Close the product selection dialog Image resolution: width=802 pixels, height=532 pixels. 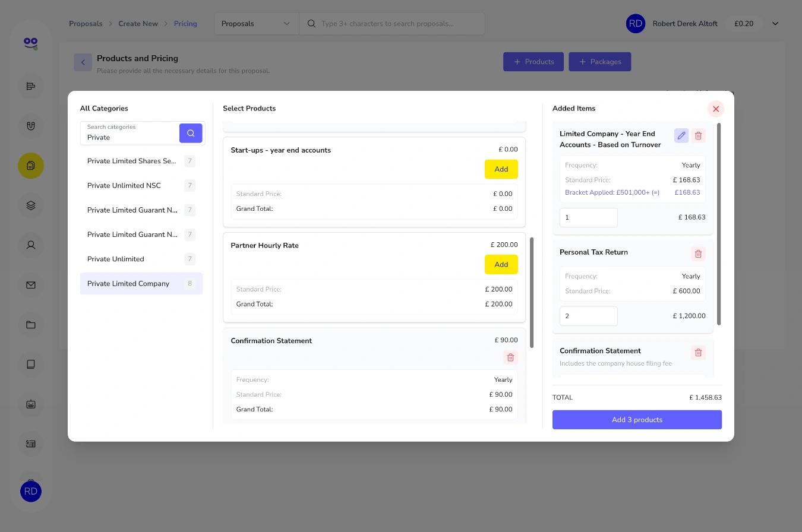pyautogui.click(x=716, y=109)
